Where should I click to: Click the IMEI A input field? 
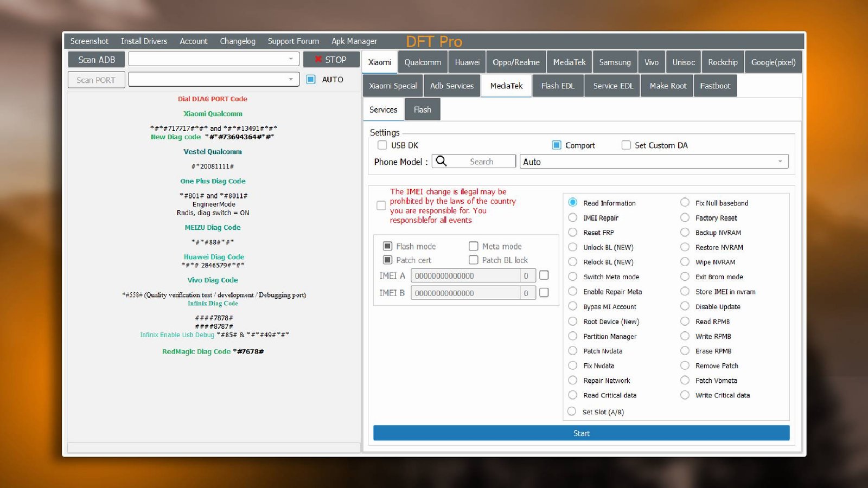click(465, 276)
